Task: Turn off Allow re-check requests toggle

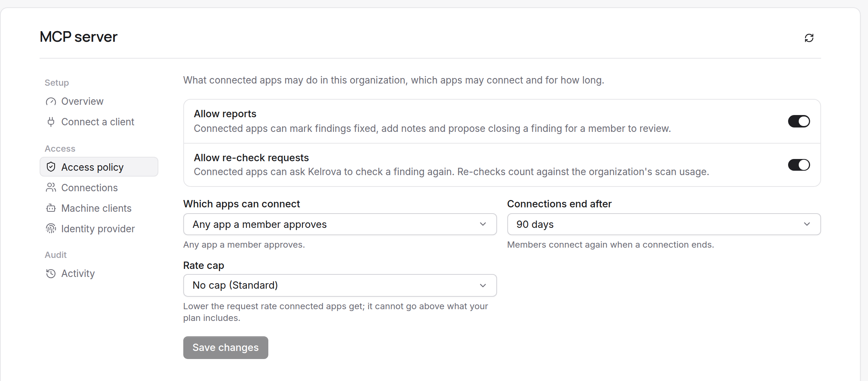Action: point(799,165)
